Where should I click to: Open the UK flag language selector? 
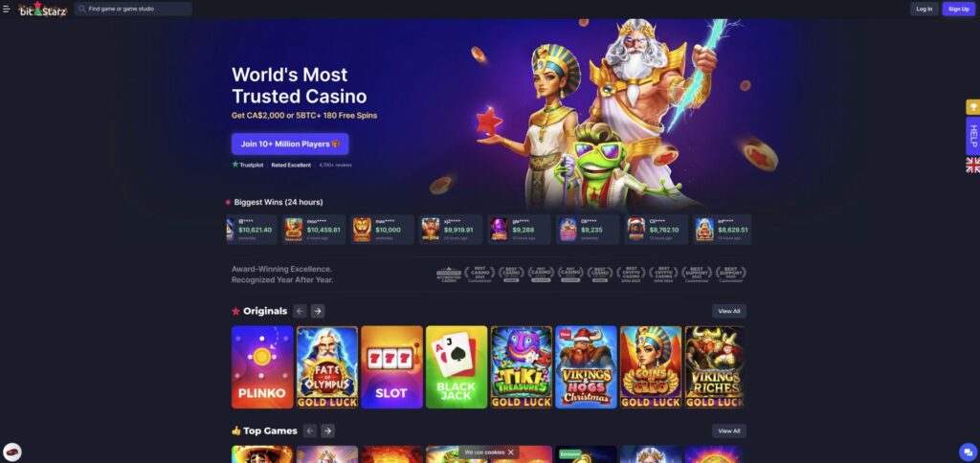(x=972, y=165)
